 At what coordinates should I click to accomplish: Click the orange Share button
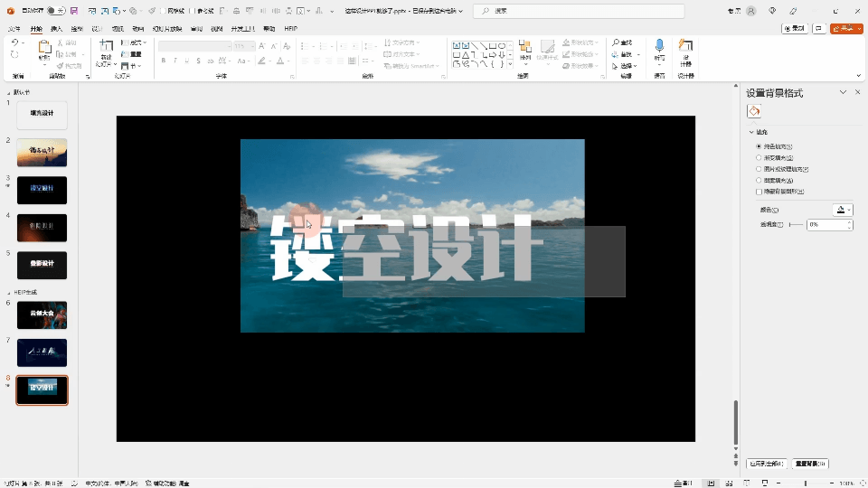[846, 28]
